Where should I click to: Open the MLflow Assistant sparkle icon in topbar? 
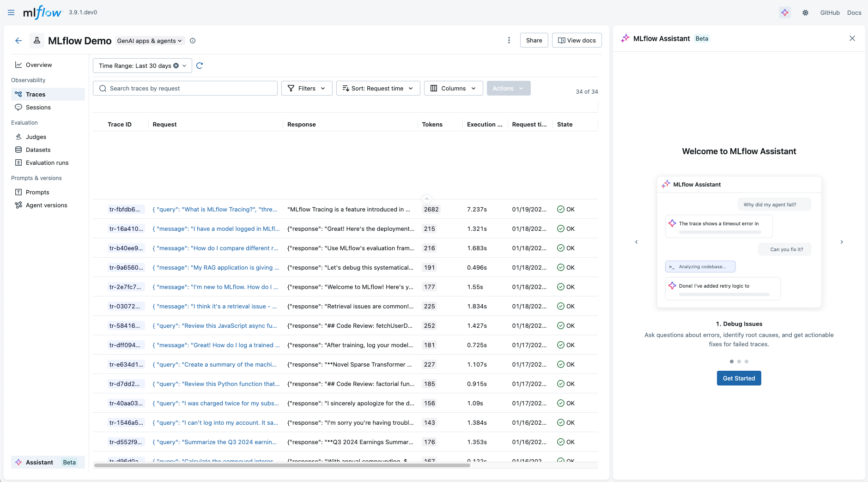click(784, 12)
